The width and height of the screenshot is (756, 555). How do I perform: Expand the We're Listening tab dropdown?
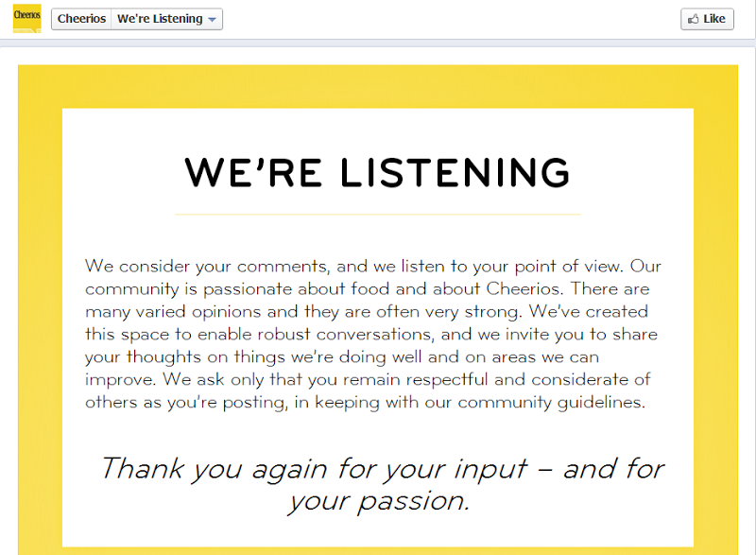pyautogui.click(x=167, y=19)
